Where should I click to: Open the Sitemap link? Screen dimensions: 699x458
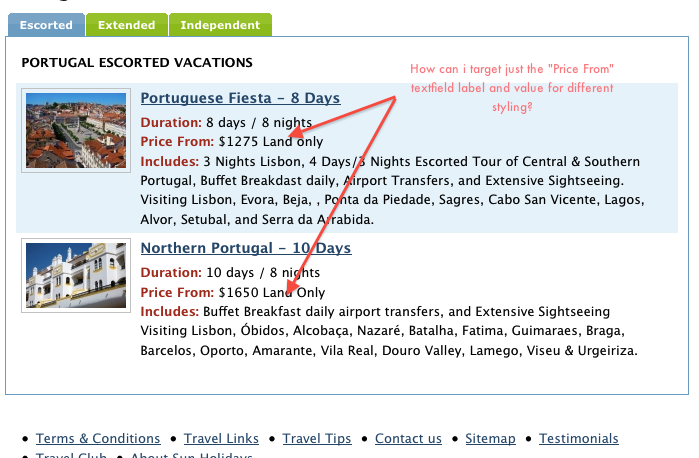[x=490, y=438]
